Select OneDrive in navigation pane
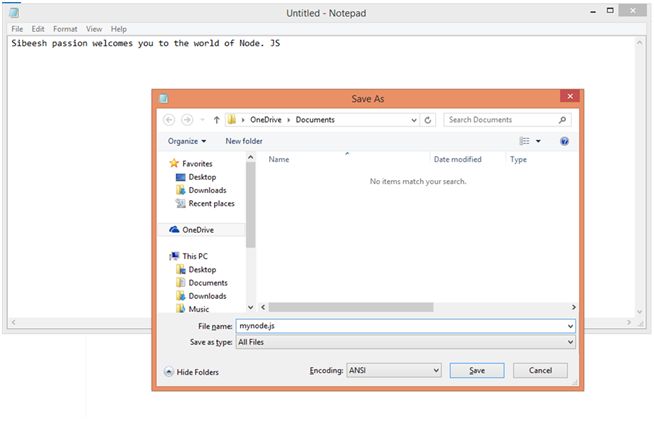654x421 pixels. [x=198, y=230]
